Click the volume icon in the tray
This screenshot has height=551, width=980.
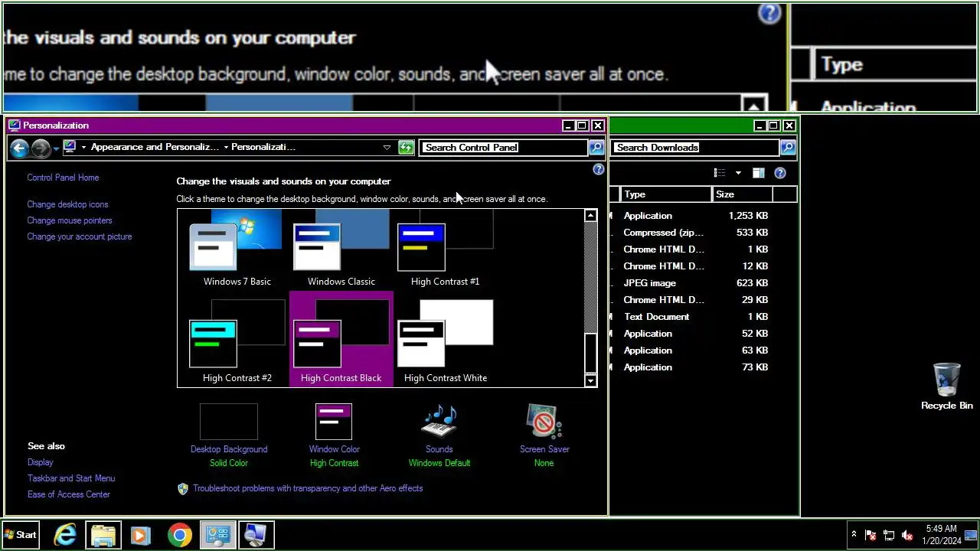click(907, 536)
